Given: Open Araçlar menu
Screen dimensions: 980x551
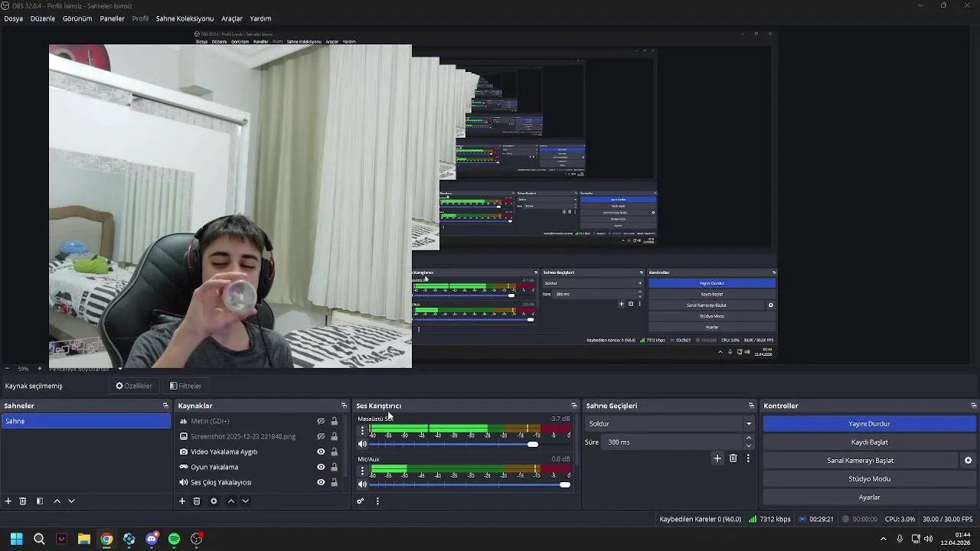Looking at the screenshot, I should [x=232, y=18].
